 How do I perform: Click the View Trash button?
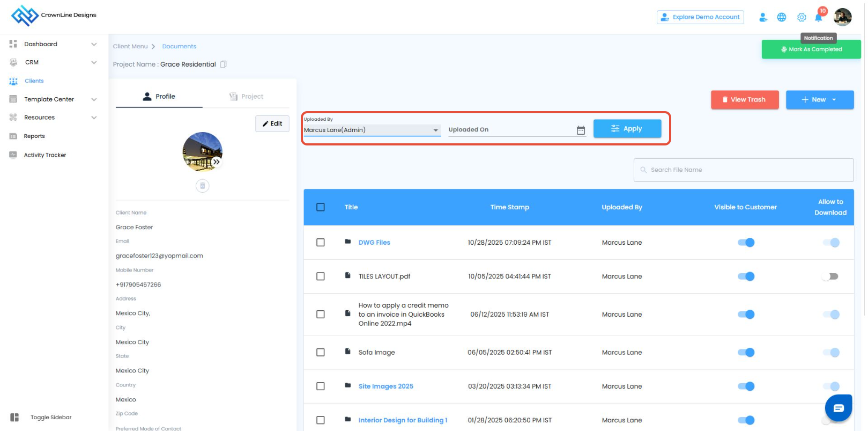pos(744,100)
